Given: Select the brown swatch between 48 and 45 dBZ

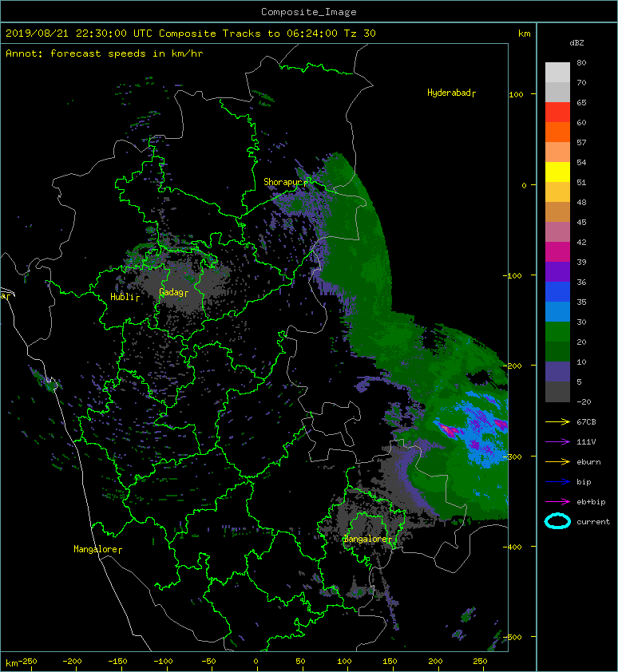Looking at the screenshot, I should click(557, 211).
